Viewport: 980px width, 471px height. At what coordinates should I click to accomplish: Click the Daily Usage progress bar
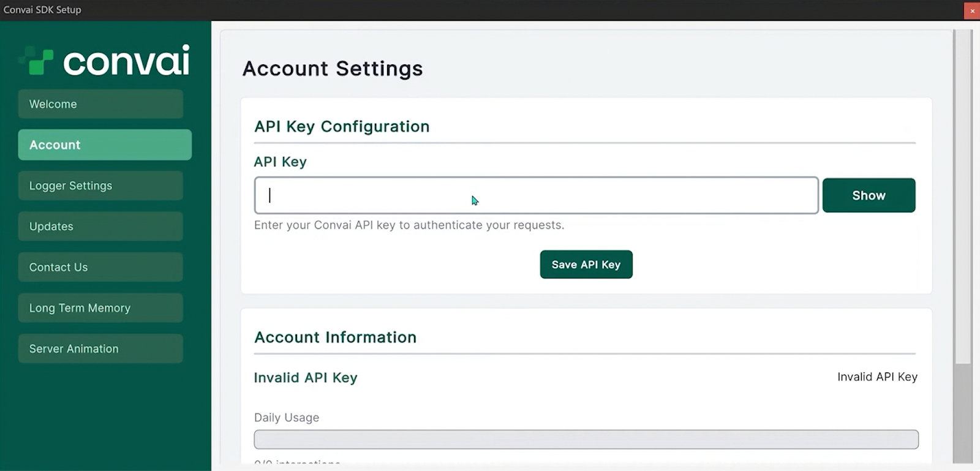click(586, 439)
